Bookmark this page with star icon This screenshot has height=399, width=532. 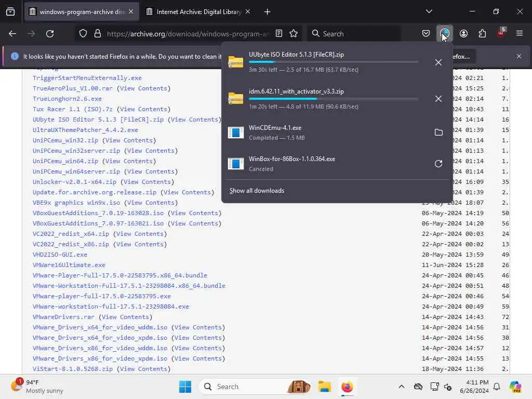(294, 34)
